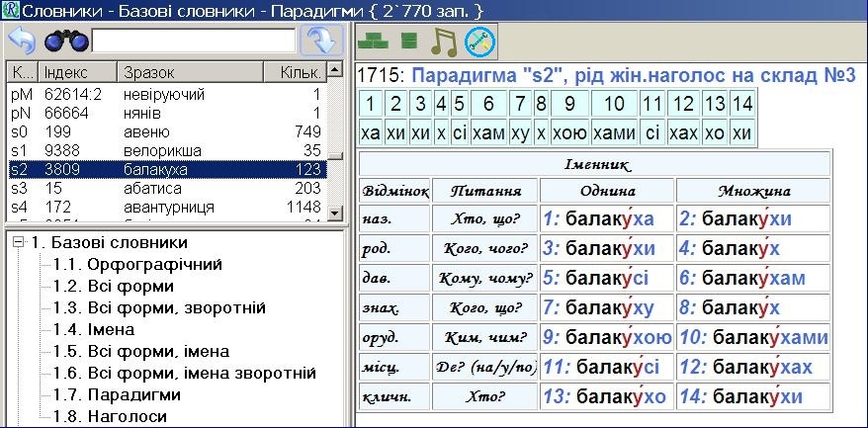
Task: Click ending cell number '14'
Action: pyautogui.click(x=741, y=104)
